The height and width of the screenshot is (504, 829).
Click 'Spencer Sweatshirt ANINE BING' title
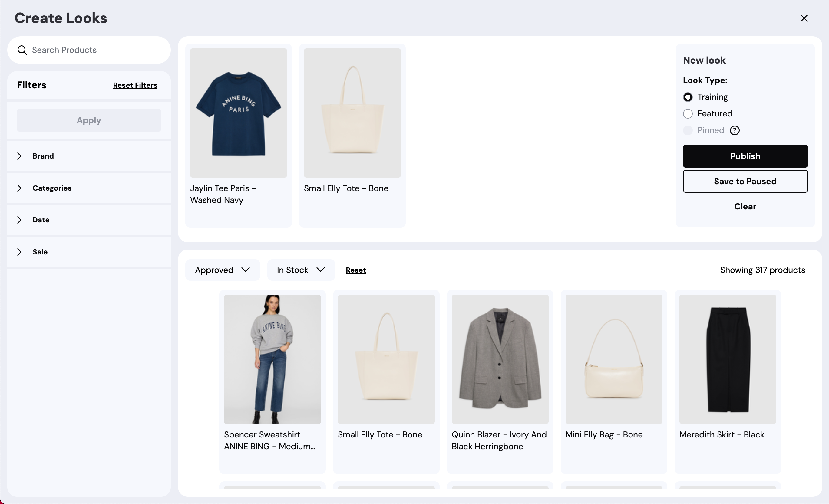[270, 440]
